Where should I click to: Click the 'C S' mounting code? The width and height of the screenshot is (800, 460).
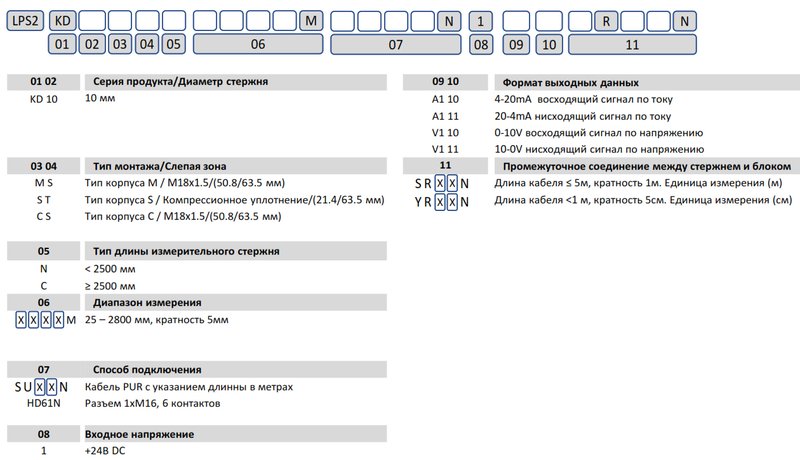[x=43, y=216]
